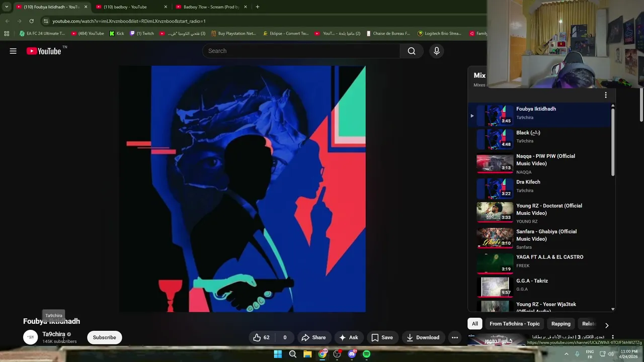The width and height of the screenshot is (644, 362).
Task: Open tab search dropdown arrow
Action: pos(7,7)
